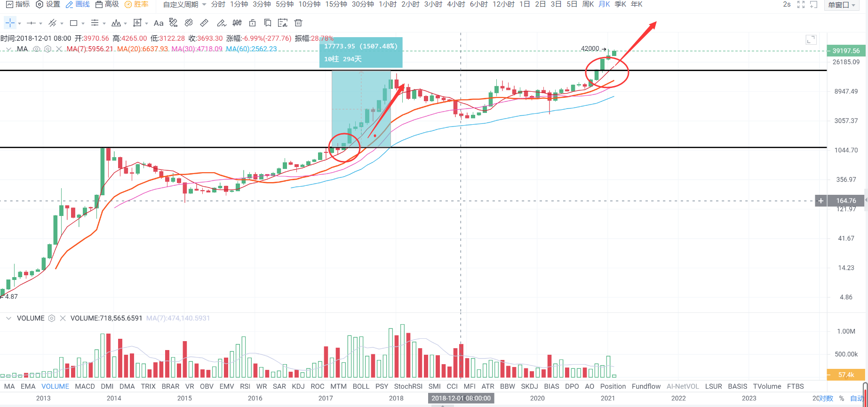Image resolution: width=868 pixels, height=407 pixels.
Task: Click the screenshot frame icon at top right
Action: 813,5
